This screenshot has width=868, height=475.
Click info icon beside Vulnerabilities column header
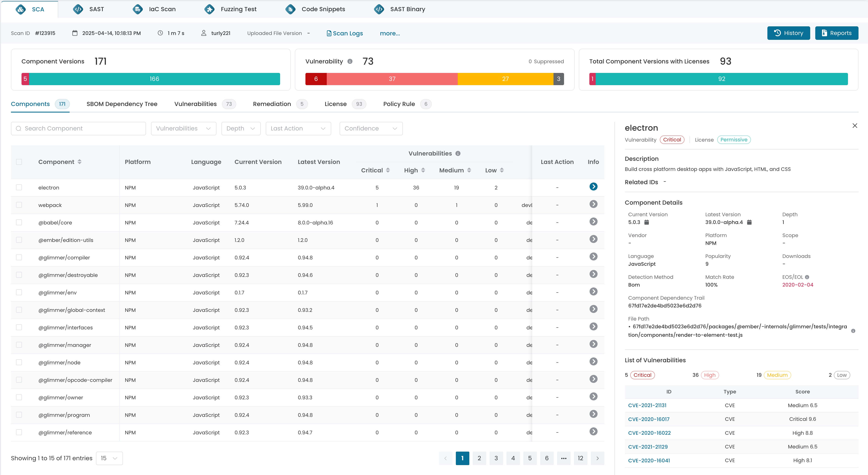(458, 153)
